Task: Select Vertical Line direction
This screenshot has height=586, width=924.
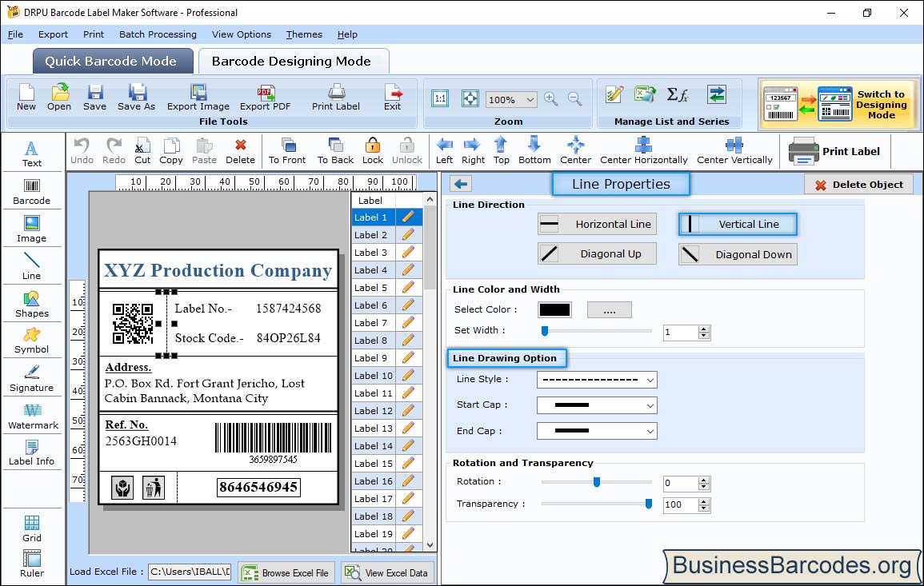Action: point(738,224)
